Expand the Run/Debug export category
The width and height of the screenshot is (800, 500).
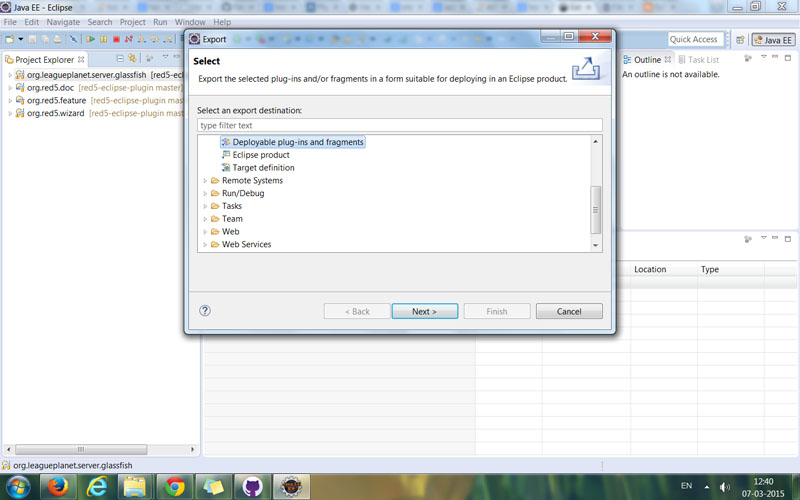pyautogui.click(x=205, y=194)
